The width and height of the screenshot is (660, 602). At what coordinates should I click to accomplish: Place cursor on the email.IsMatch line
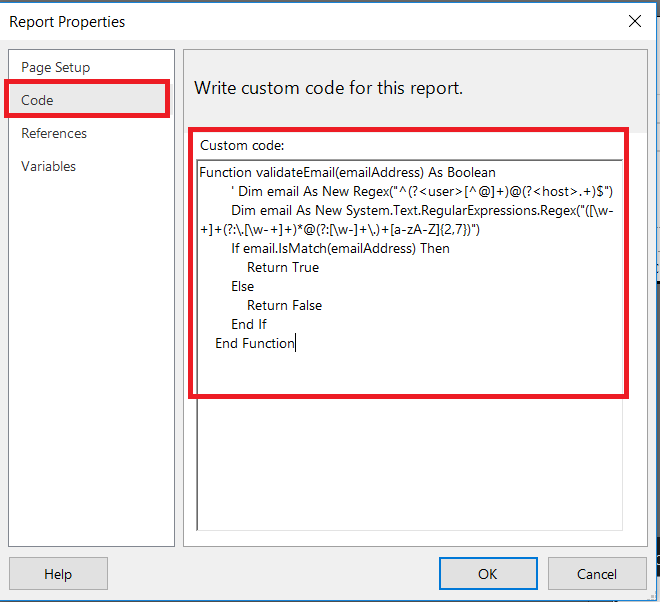(340, 249)
